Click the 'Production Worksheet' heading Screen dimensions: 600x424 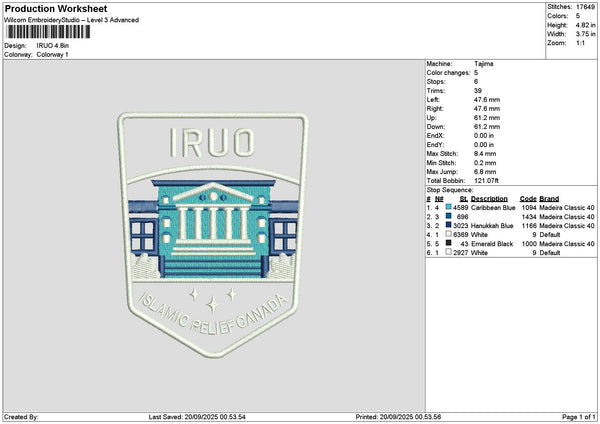click(56, 9)
